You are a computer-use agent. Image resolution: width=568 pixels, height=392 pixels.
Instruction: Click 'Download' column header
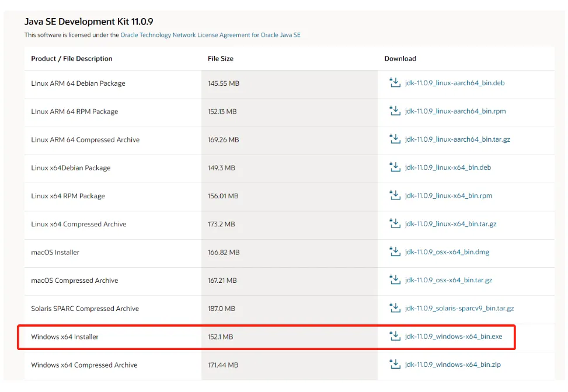[400, 59]
